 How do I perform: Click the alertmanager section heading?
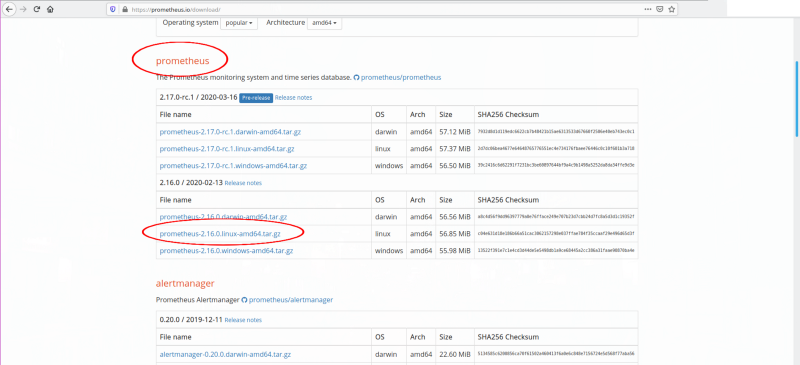[185, 283]
